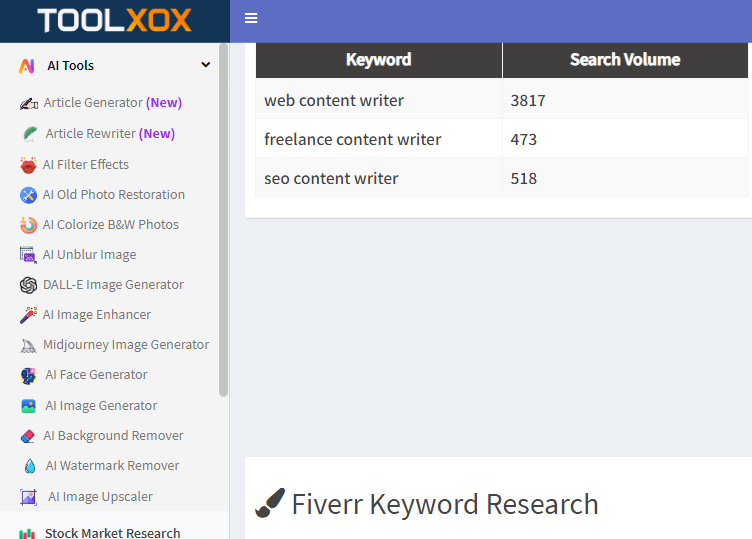Click the Midjourney sailboat icon

[x=28, y=345]
